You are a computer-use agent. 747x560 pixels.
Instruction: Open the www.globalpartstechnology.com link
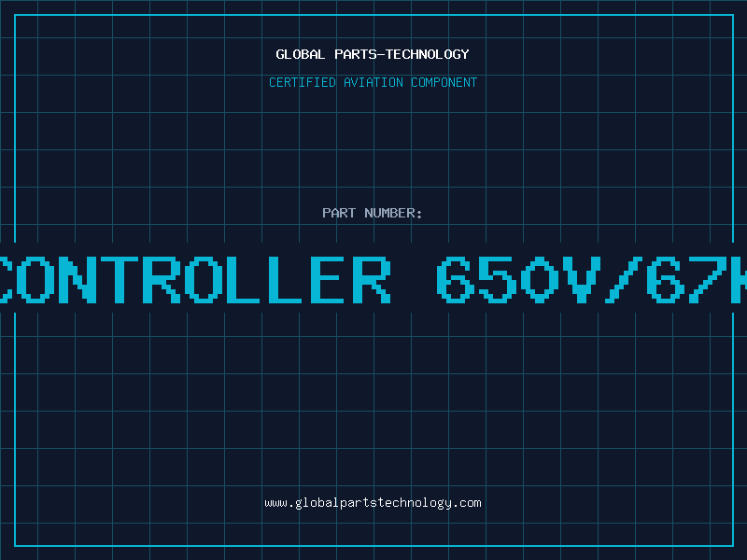[x=373, y=503]
